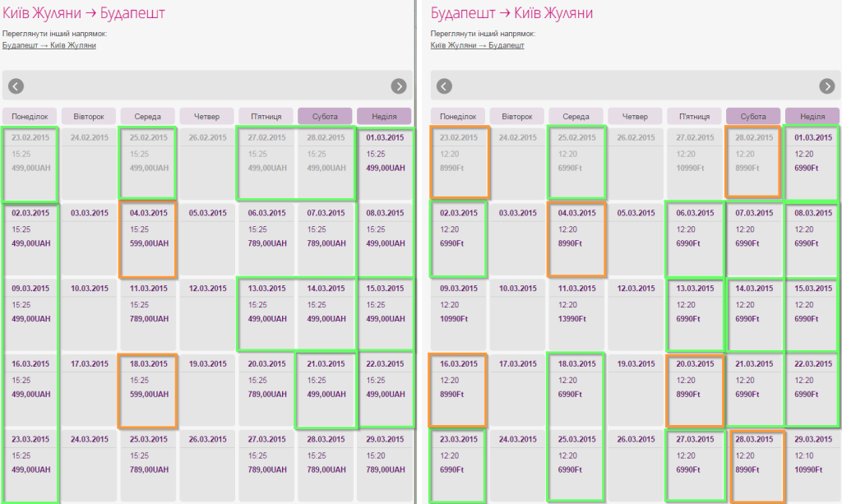Go to next month in Kyiv–Budapest calendar
The height and width of the screenshot is (504, 842).
(399, 86)
